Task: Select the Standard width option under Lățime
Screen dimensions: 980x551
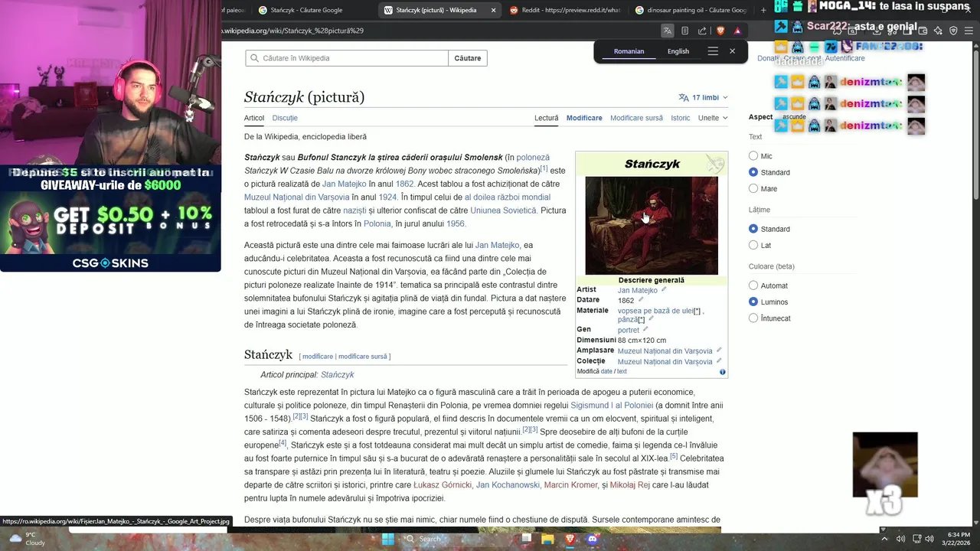Action: tap(753, 229)
